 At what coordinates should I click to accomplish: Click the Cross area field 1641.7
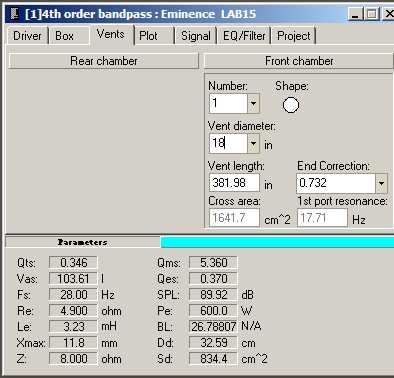[234, 218]
